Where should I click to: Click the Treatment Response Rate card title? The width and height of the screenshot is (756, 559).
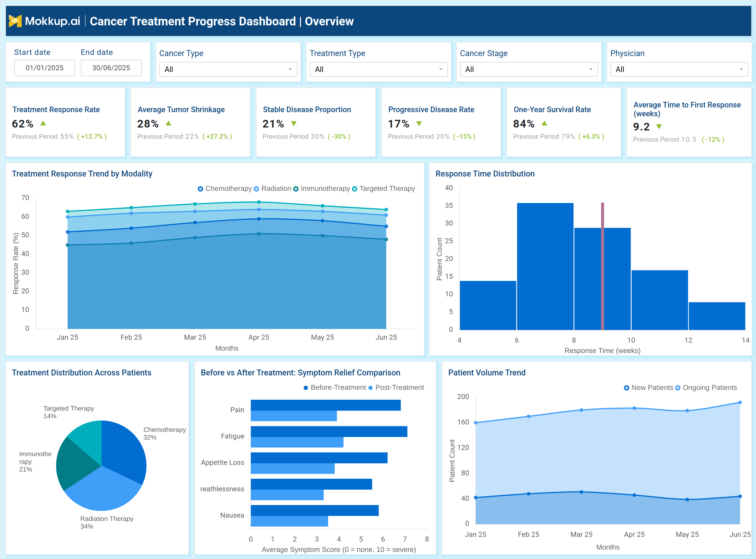coord(56,109)
